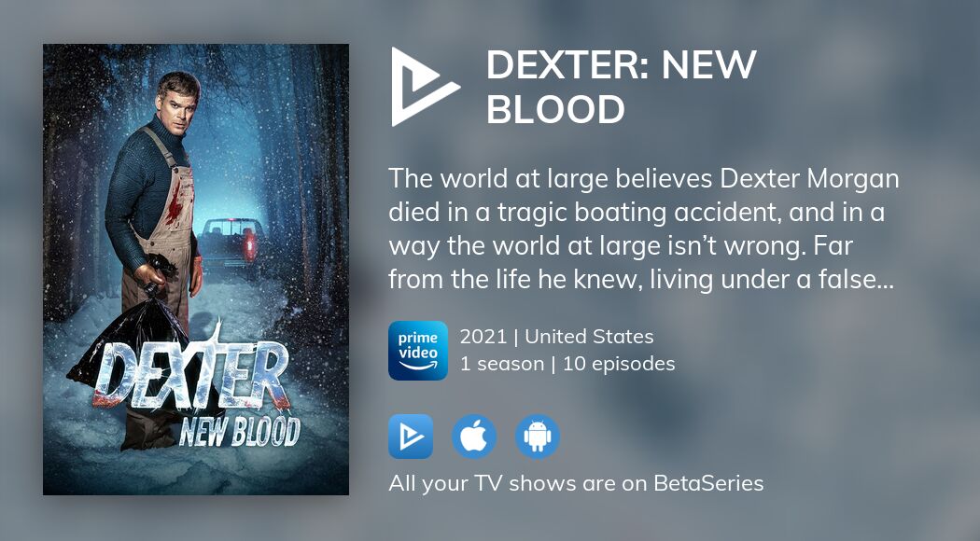This screenshot has height=541, width=980.
Task: Open the 'All your TV shows are on BetaSeries' tagline
Action: [x=576, y=483]
